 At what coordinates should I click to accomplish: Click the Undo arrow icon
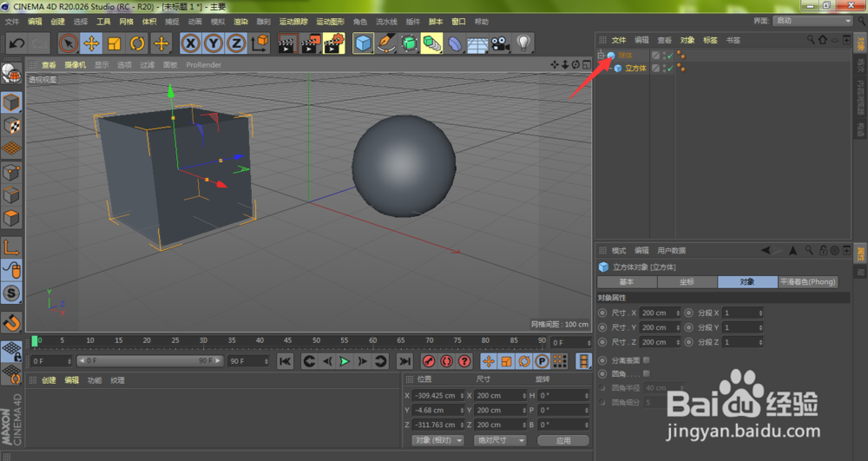(16, 43)
